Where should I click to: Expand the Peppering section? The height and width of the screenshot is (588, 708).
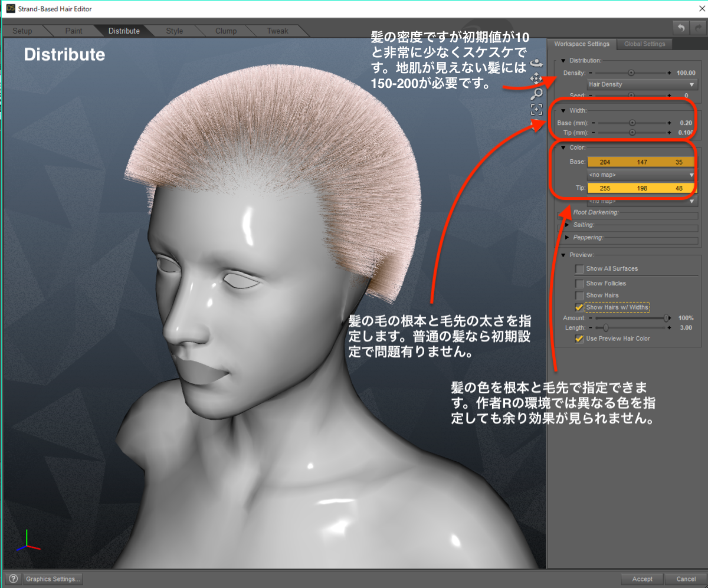(x=568, y=237)
